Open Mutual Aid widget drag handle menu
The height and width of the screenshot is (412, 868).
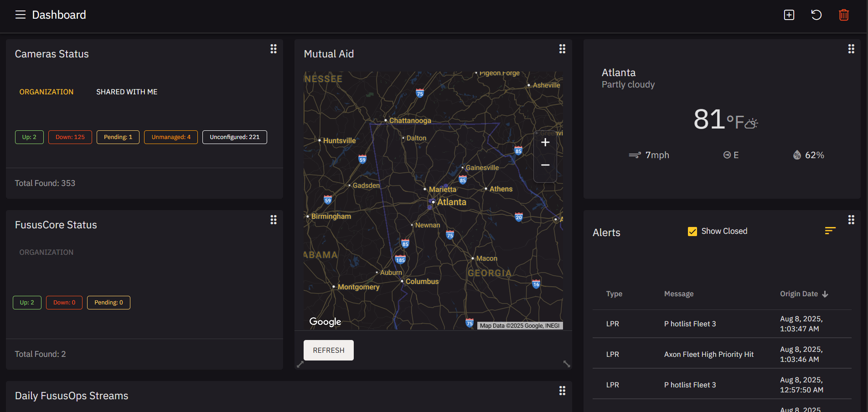[562, 49]
